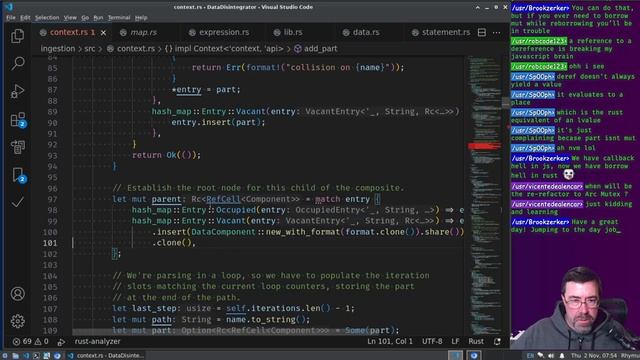Change the UTF-8 encoding in status bar
640x360 pixels.
[432, 341]
